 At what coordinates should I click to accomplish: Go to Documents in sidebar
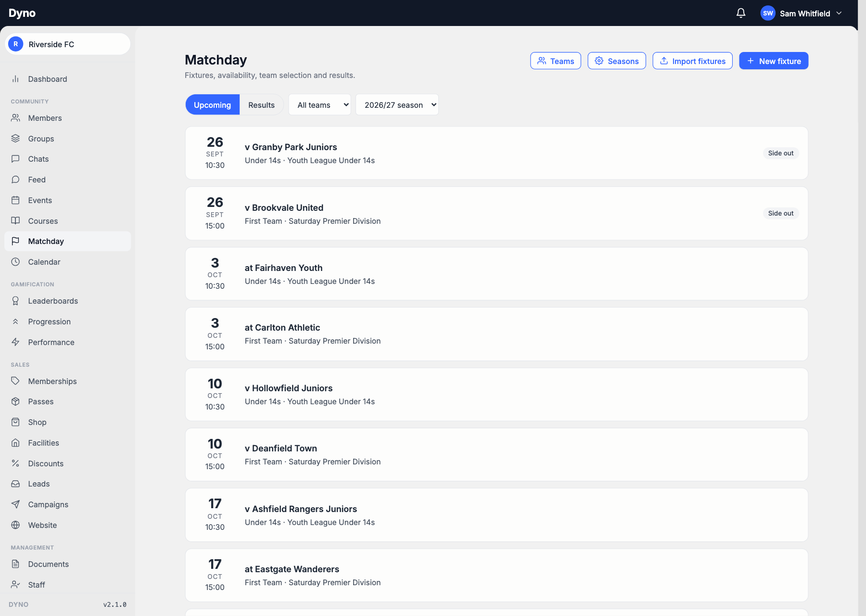pyautogui.click(x=68, y=564)
